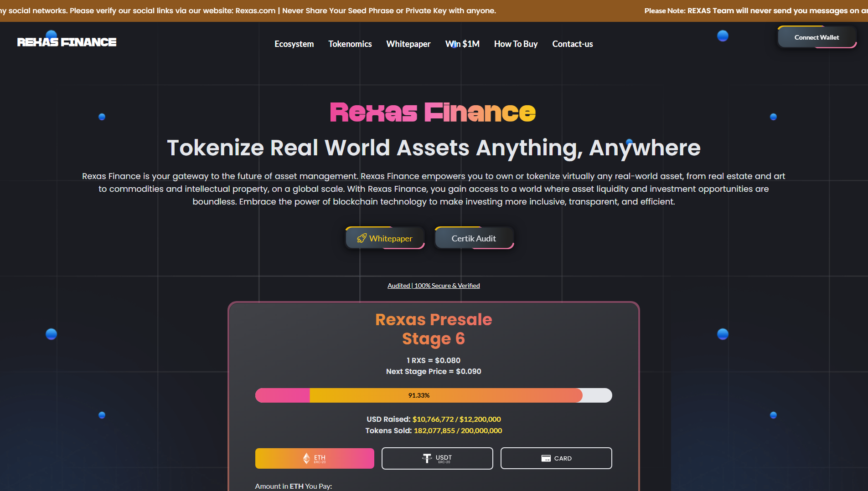
Task: Open the Whitepaper navigation link
Action: point(408,44)
